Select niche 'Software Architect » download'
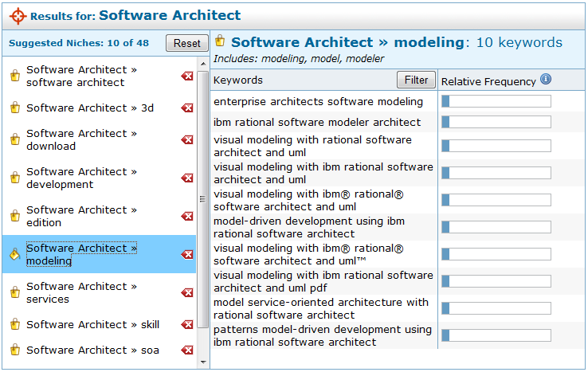Screen dimensions: 588x372 point(81,140)
